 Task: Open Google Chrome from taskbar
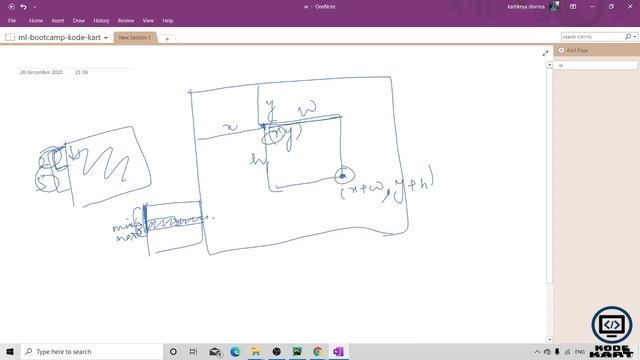[318, 351]
